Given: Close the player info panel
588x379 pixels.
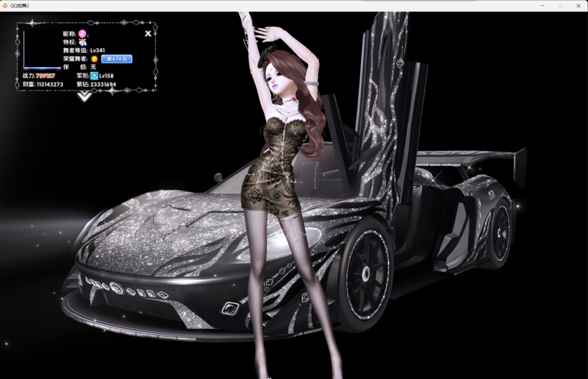Looking at the screenshot, I should [x=148, y=34].
